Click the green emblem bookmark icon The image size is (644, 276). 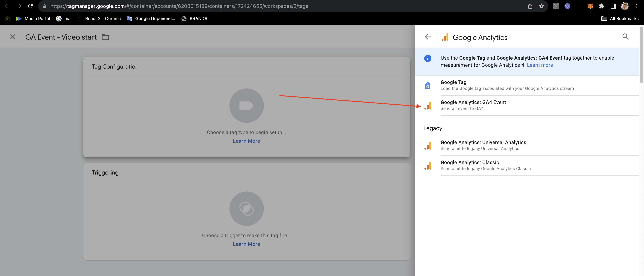point(8,18)
